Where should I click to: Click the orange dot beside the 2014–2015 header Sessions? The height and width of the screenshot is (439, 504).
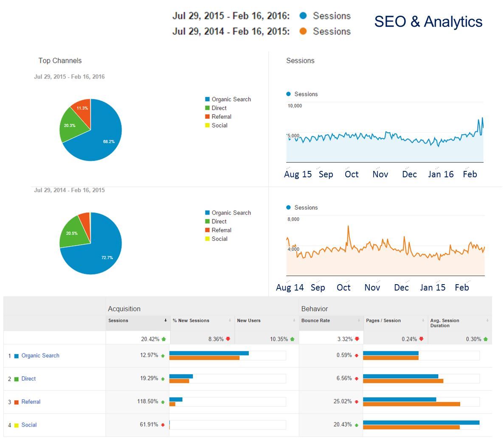click(x=303, y=31)
